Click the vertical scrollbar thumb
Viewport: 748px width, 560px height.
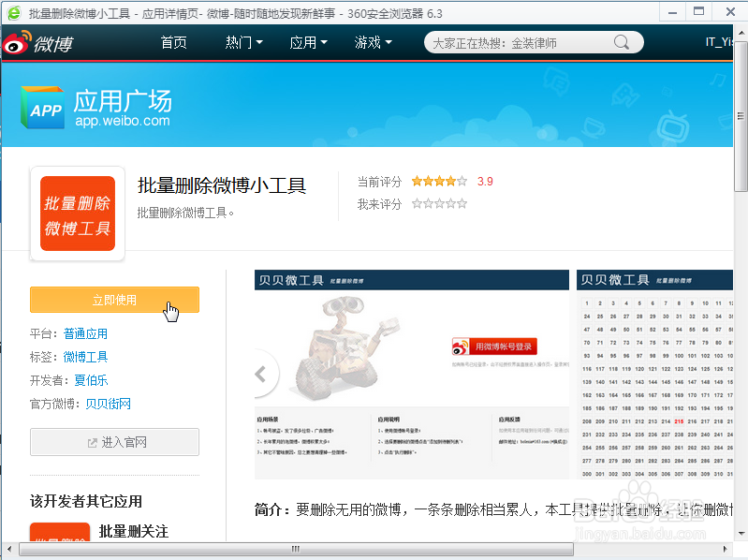[741, 116]
